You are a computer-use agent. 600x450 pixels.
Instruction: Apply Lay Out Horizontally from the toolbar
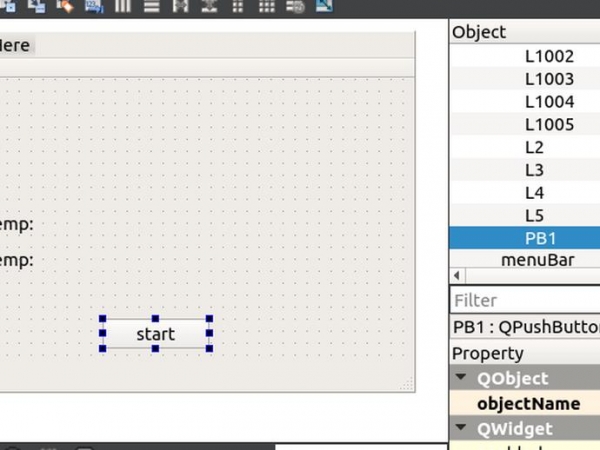(x=124, y=6)
